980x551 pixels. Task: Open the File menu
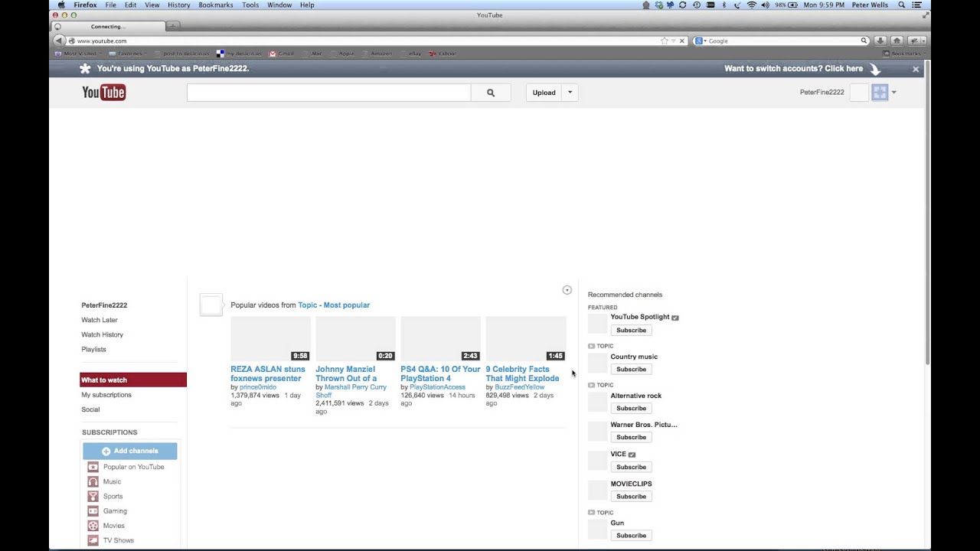click(111, 5)
